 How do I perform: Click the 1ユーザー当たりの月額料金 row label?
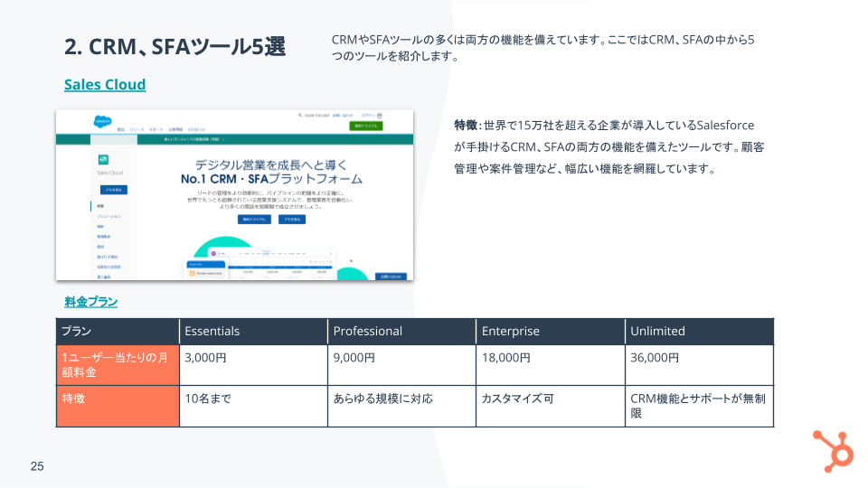[118, 365]
